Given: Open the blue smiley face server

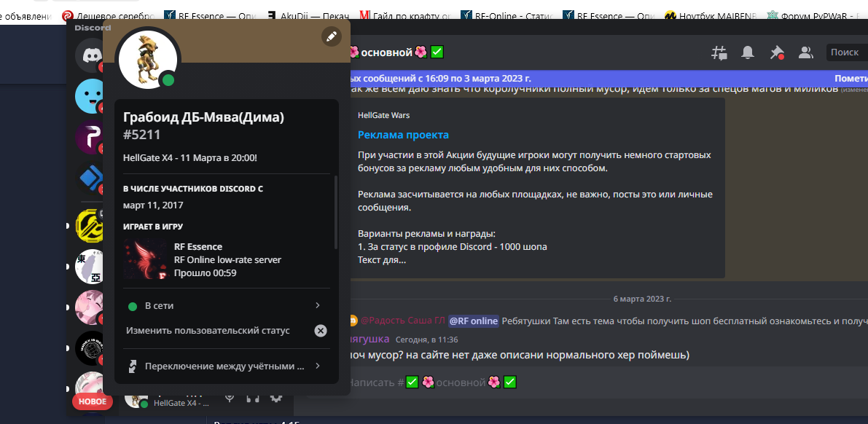Looking at the screenshot, I should (x=90, y=95).
